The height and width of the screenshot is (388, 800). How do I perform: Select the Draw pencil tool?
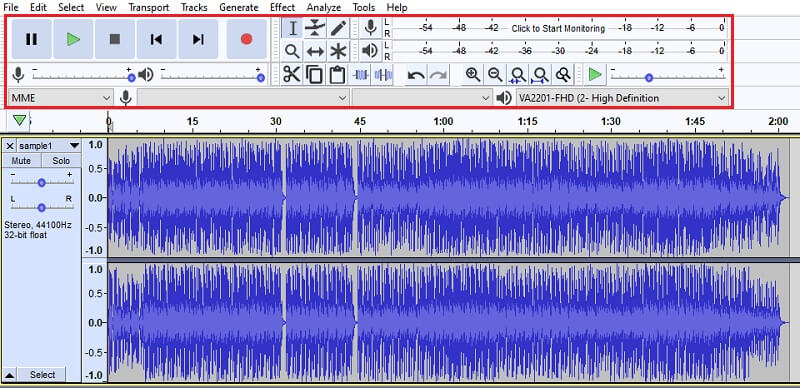338,28
